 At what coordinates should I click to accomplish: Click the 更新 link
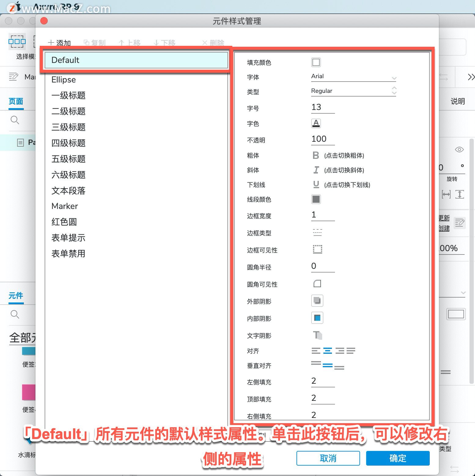click(x=444, y=218)
